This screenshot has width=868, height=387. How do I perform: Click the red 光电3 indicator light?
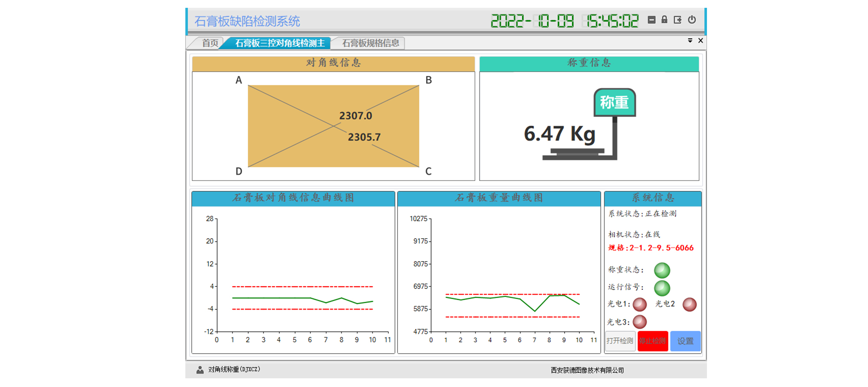coord(640,322)
